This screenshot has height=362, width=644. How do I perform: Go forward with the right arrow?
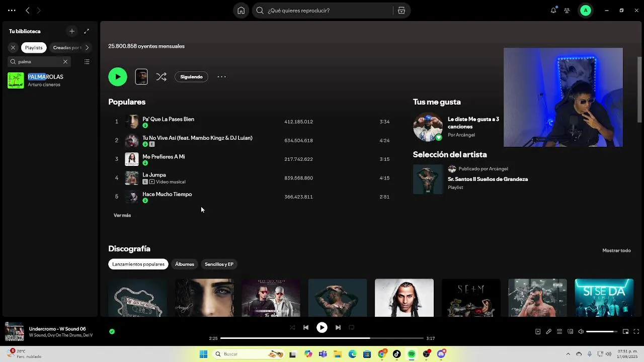(39, 10)
